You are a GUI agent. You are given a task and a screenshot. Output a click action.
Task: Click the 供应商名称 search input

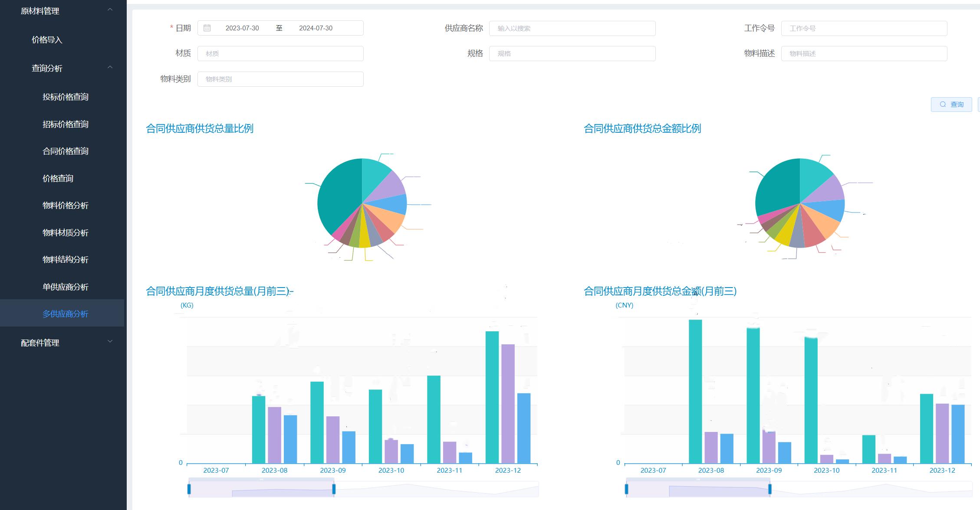(x=572, y=29)
